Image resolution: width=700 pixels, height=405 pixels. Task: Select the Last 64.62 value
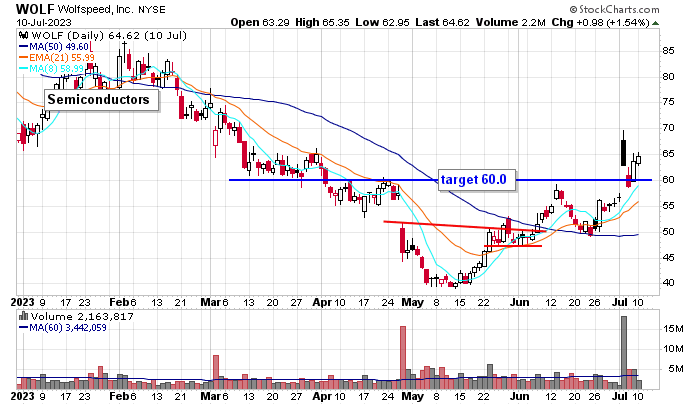pyautogui.click(x=442, y=22)
